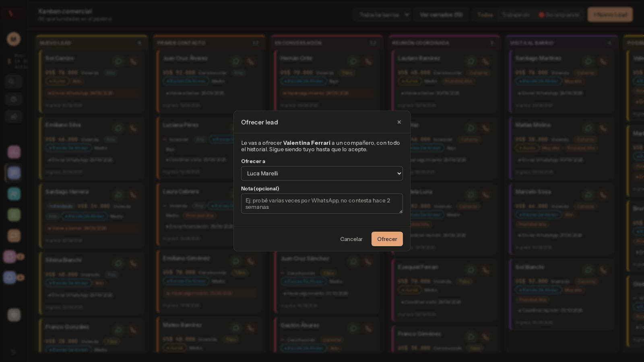Confirm with the orange Ofrecer button
Viewport: 644px width, 362px height.
(387, 239)
